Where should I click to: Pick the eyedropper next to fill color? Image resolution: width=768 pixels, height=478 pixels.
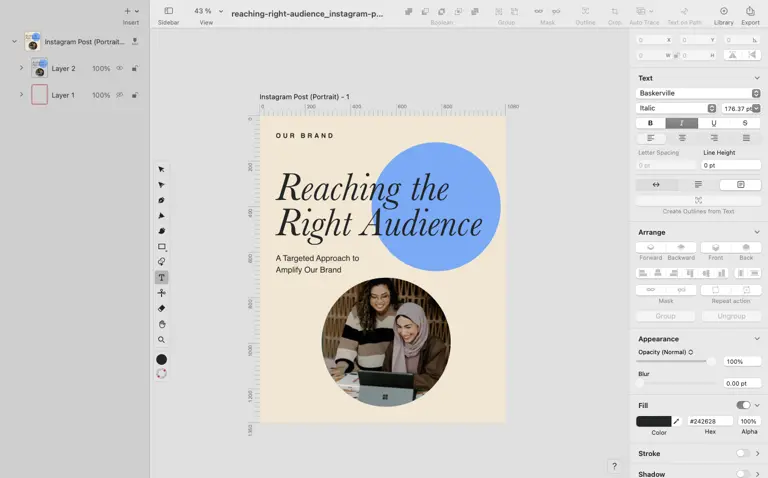[x=676, y=421]
